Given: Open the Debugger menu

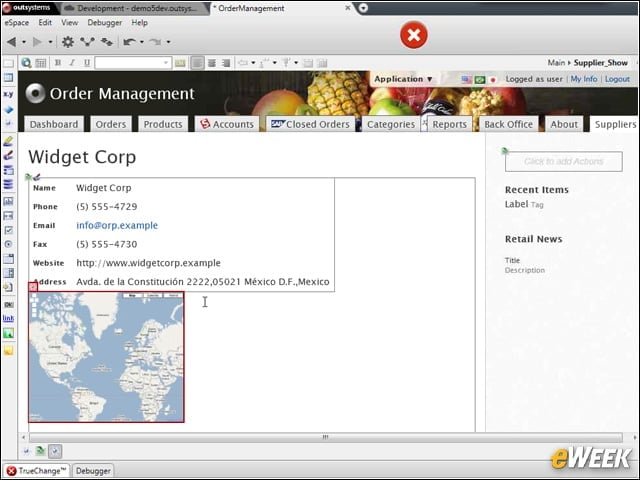Looking at the screenshot, I should point(104,23).
